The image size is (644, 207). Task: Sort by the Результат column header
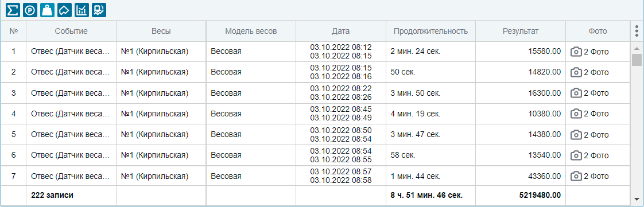521,31
